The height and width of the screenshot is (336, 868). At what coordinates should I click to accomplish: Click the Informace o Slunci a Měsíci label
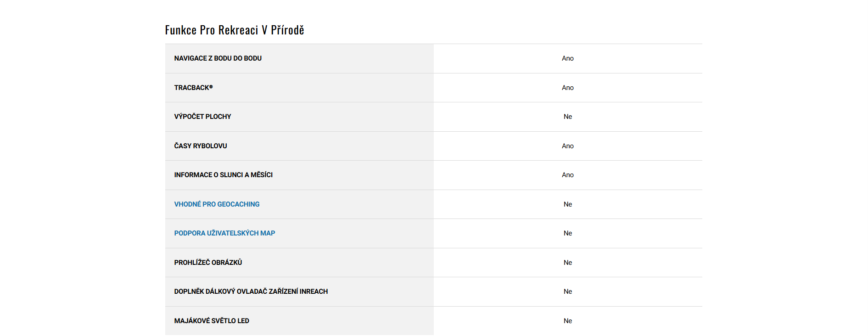click(x=223, y=175)
